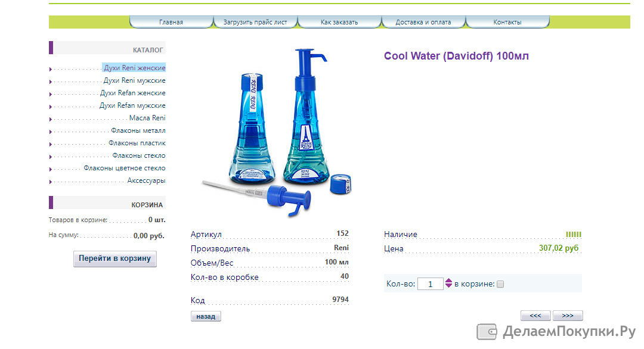Open the Контакты tab
The image size is (644, 349).
pos(507,22)
